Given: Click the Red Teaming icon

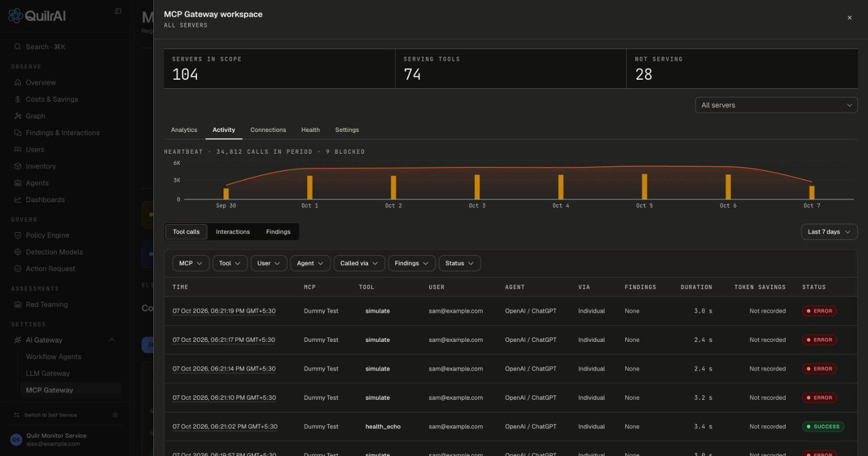Looking at the screenshot, I should coord(18,305).
